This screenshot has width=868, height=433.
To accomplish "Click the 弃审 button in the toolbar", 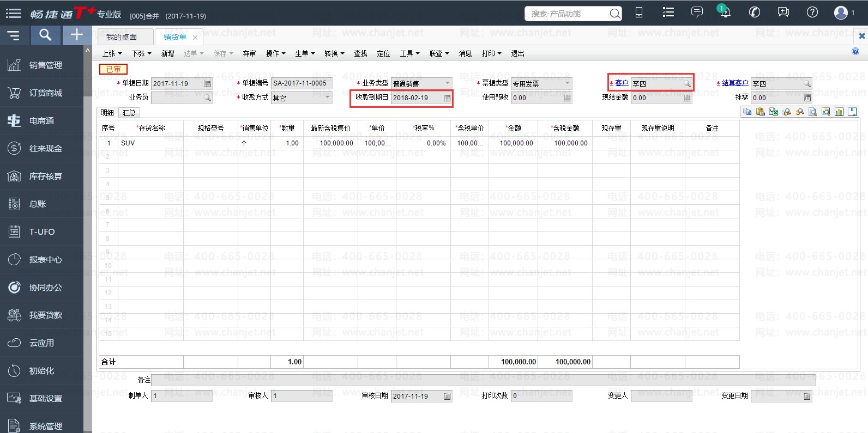I will click(x=249, y=53).
